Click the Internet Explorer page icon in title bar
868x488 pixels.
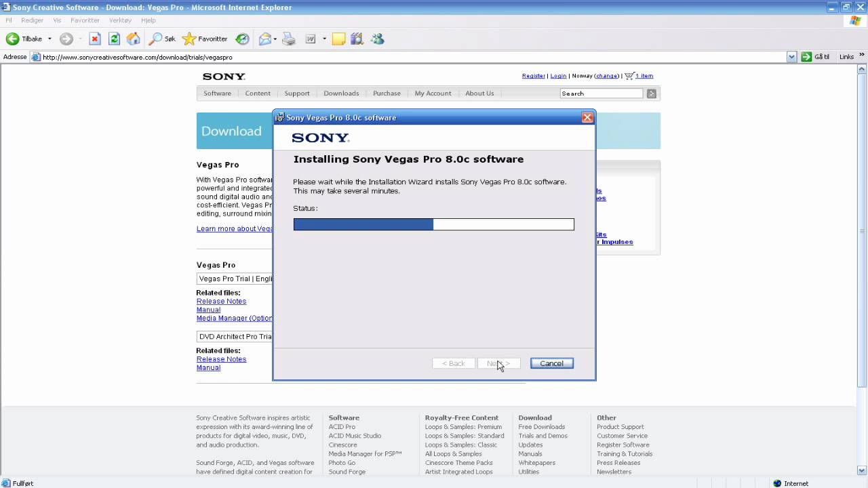point(6,7)
